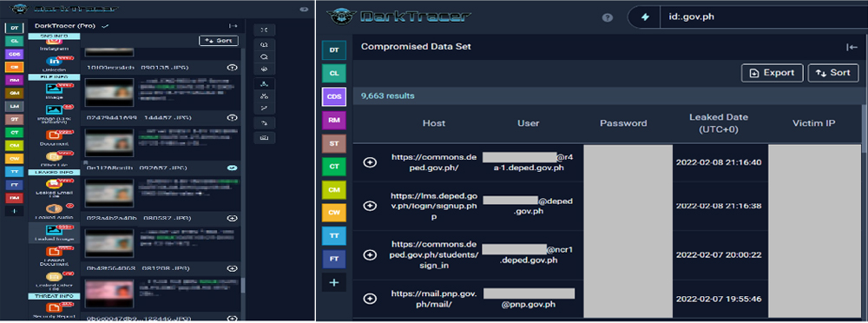Open the Image (Link included) category
This screenshot has height=323, width=868.
54,114
